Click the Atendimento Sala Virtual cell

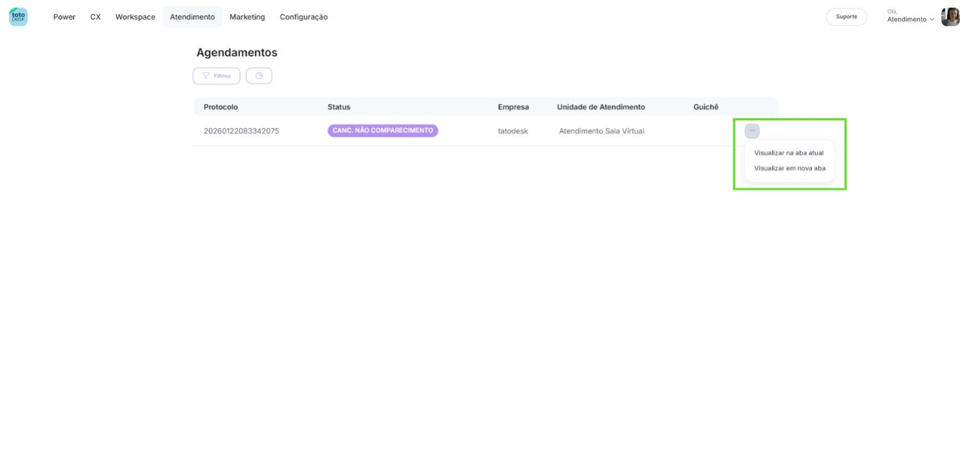(x=601, y=131)
